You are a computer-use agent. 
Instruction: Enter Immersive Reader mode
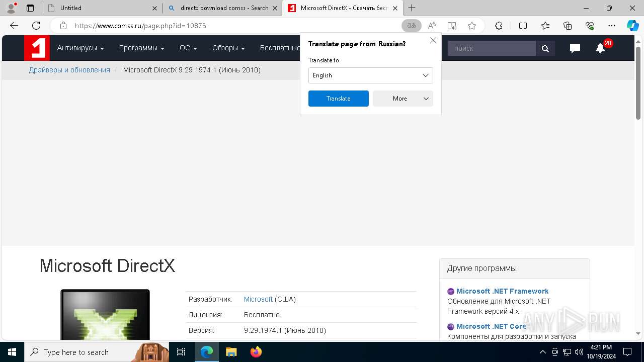(x=452, y=26)
